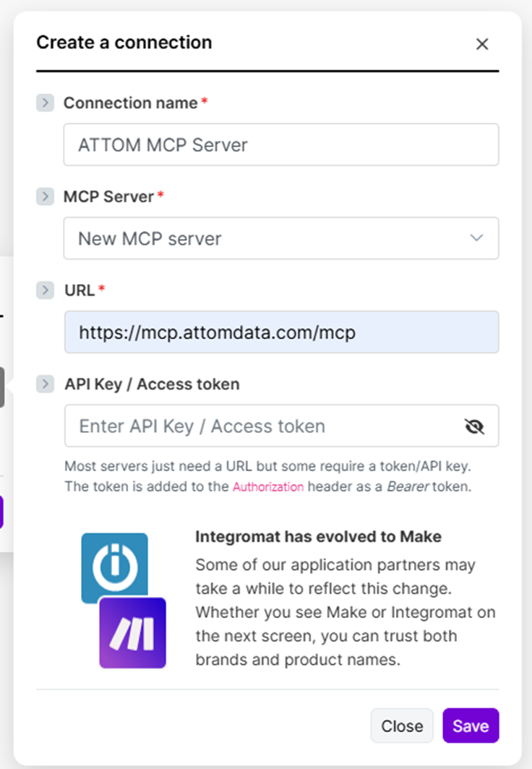Open the pink Authorization link
Image resolution: width=532 pixels, height=769 pixels.
point(267,487)
